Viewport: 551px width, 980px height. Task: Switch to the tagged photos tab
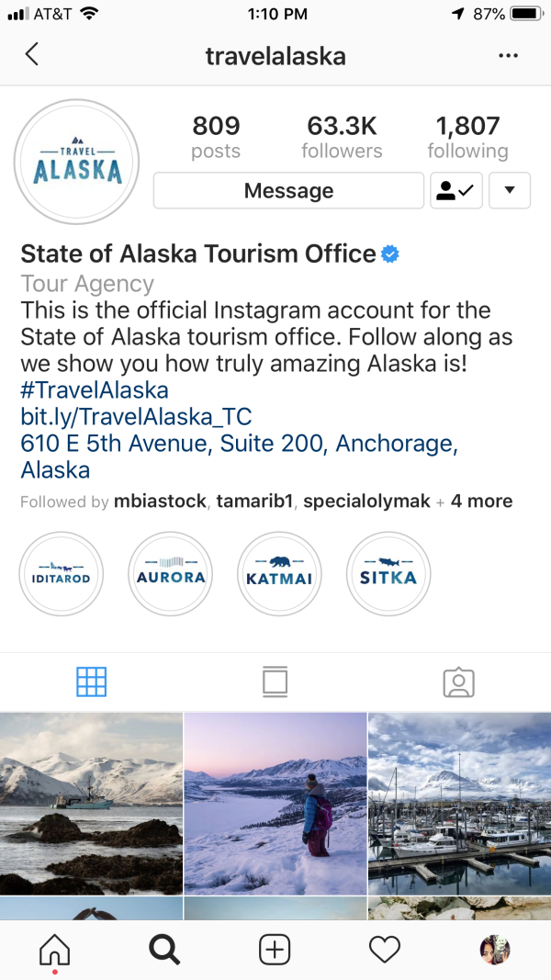(458, 681)
